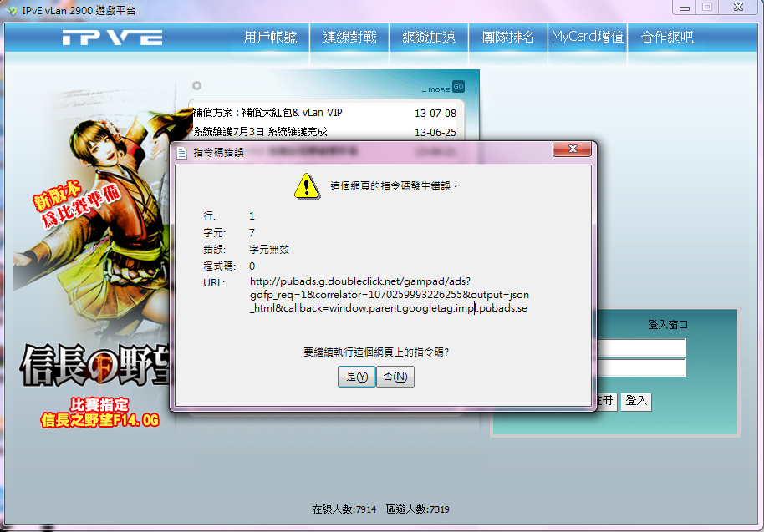Screen dimensions: 764x532
Task: Click the small circle icon in news panel
Action: point(196,86)
